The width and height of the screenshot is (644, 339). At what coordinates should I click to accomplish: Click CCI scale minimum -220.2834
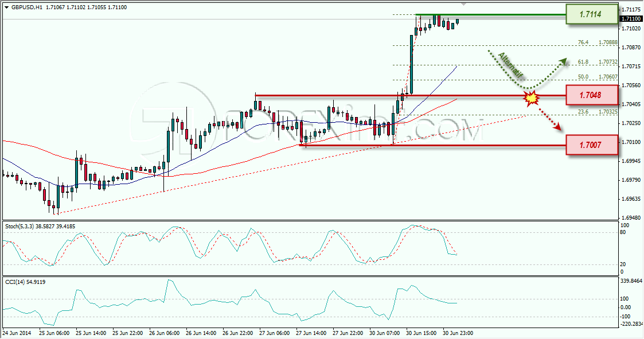tap(631, 324)
